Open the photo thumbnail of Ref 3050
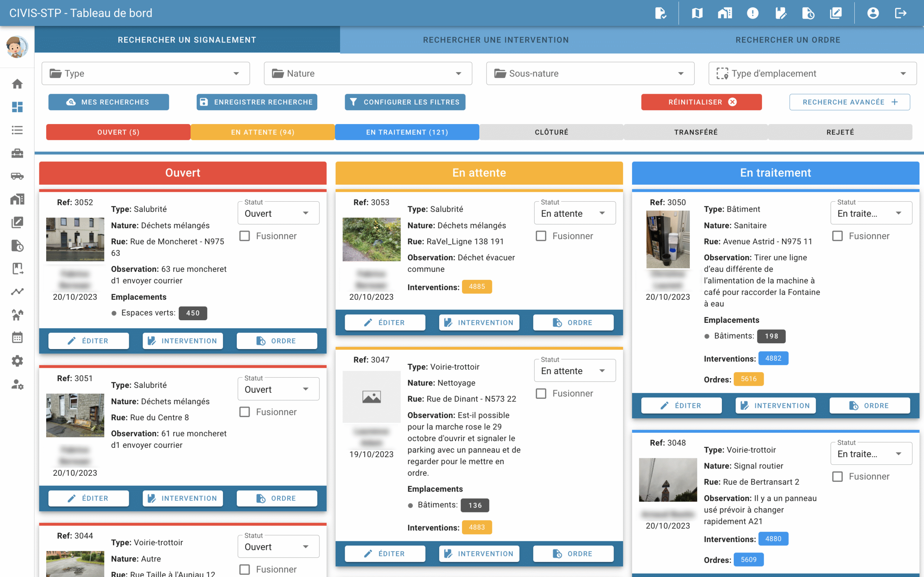 pos(667,240)
